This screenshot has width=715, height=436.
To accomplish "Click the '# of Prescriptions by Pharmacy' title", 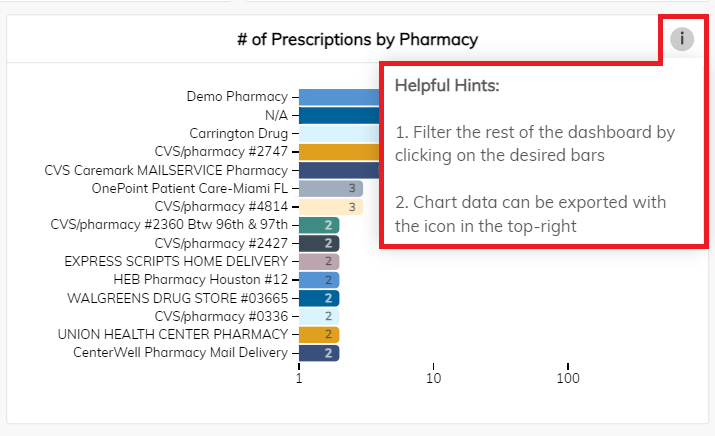I will click(358, 40).
